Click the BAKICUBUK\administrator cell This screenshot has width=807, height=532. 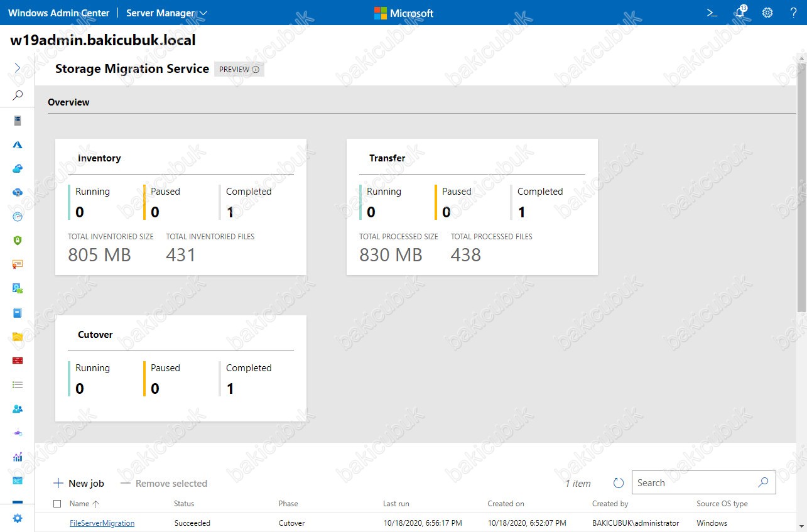point(636,523)
